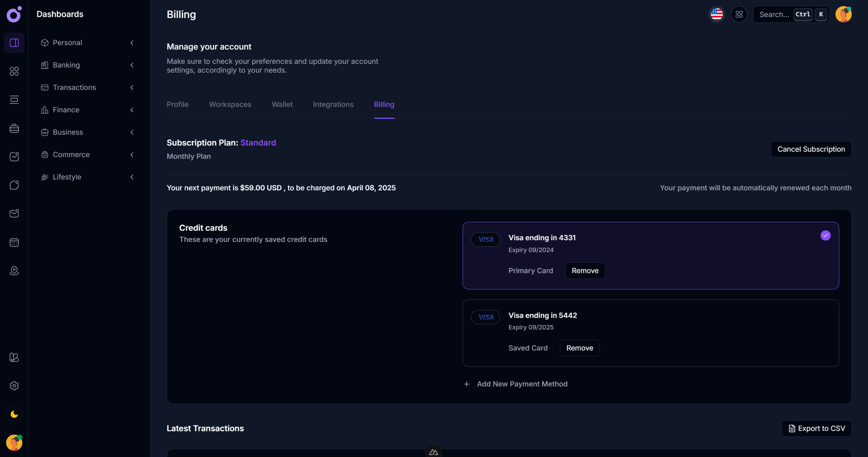Select the briefcase icon in the sidebar
868x457 pixels.
14,128
